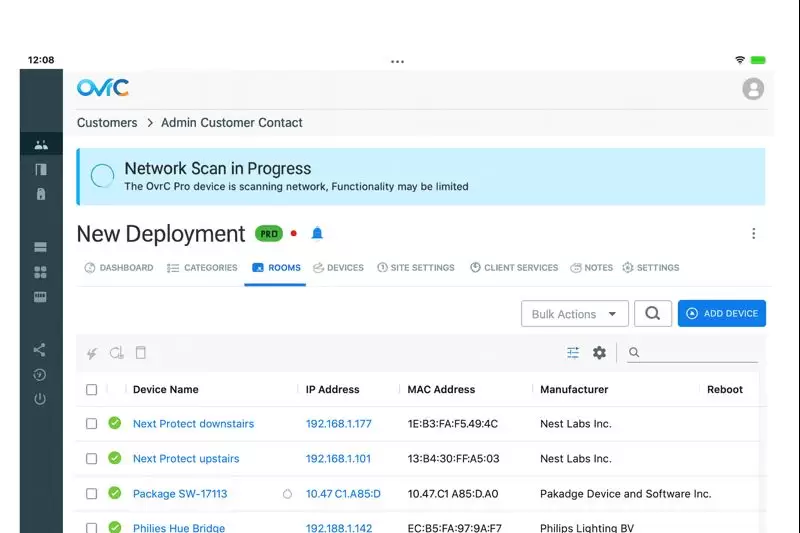Open Customers icon in left sidebar
The image size is (800, 533).
pos(41,145)
